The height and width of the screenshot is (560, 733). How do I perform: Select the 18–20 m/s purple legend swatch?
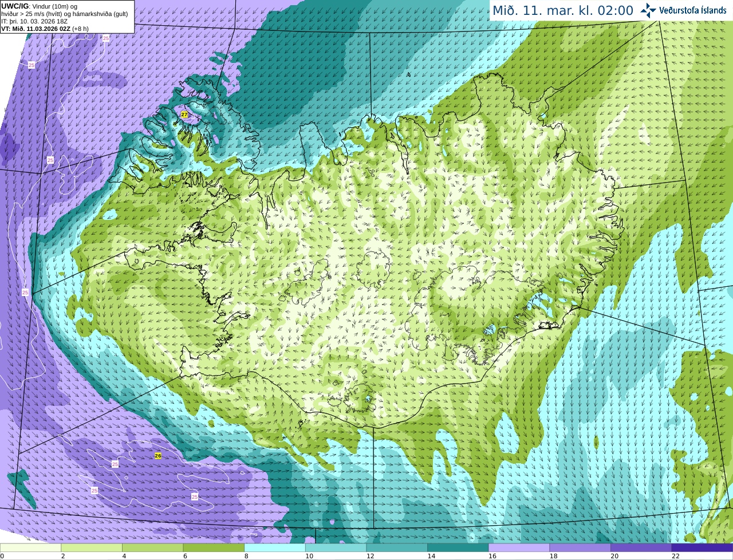580,547
